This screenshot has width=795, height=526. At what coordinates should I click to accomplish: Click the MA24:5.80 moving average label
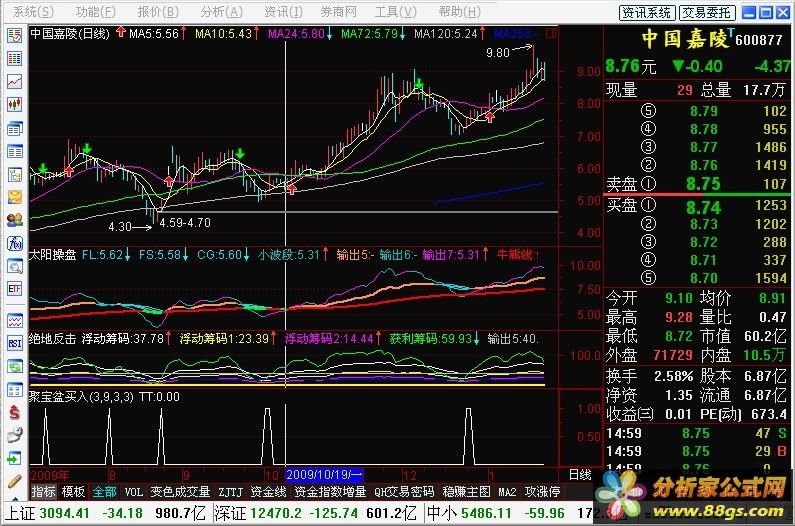pyautogui.click(x=296, y=33)
